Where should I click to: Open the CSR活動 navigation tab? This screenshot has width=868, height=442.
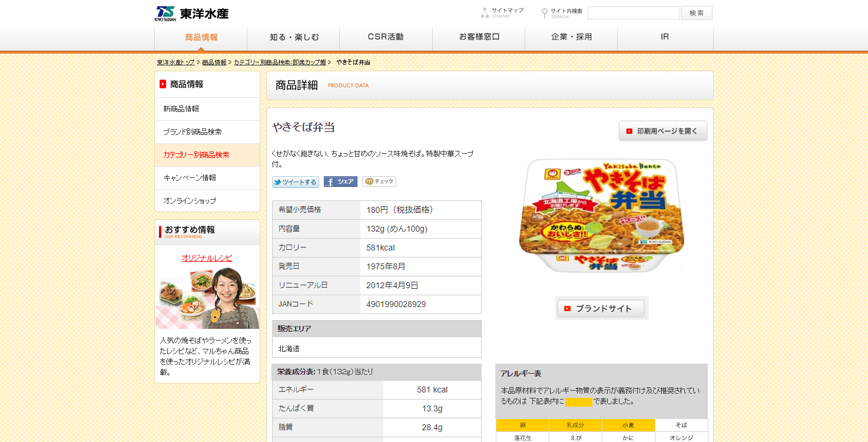(386, 37)
